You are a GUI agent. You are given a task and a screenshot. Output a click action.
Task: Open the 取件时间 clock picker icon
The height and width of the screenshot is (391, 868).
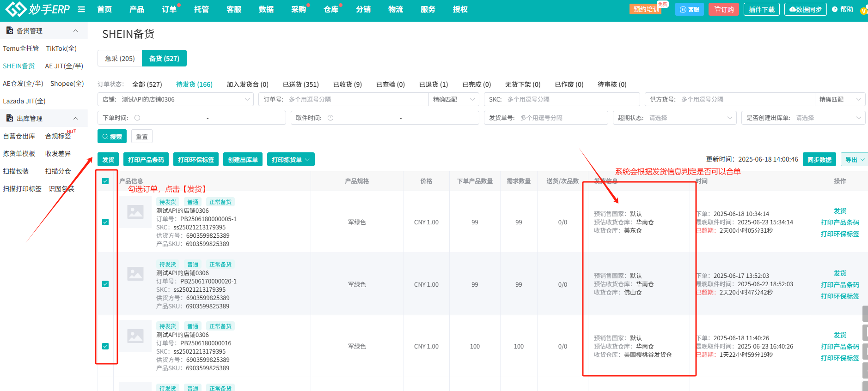[x=330, y=118]
